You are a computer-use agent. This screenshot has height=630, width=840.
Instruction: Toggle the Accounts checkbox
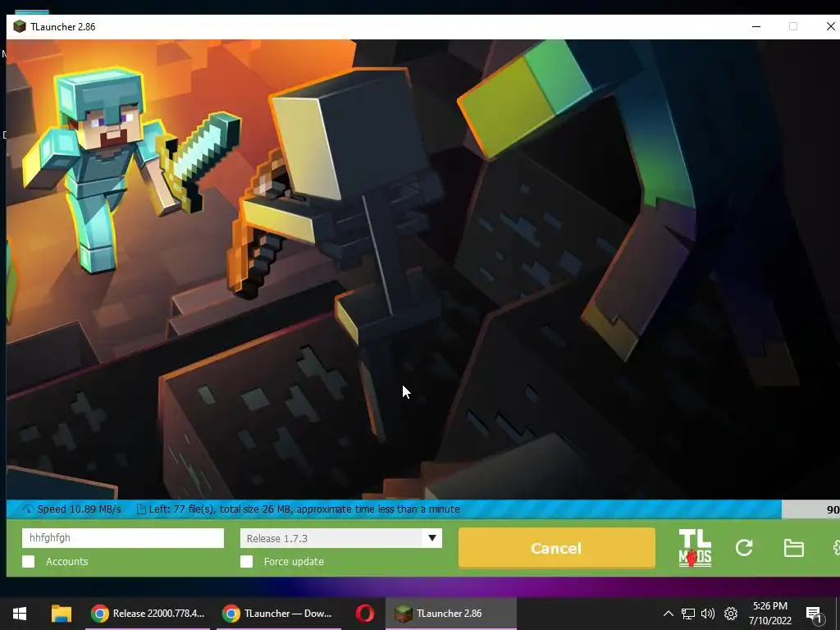click(29, 561)
